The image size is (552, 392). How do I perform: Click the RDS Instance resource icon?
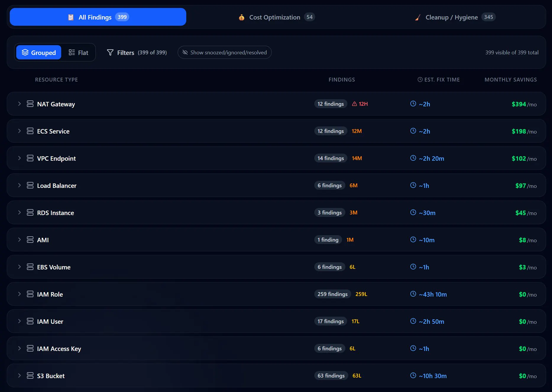pos(30,212)
